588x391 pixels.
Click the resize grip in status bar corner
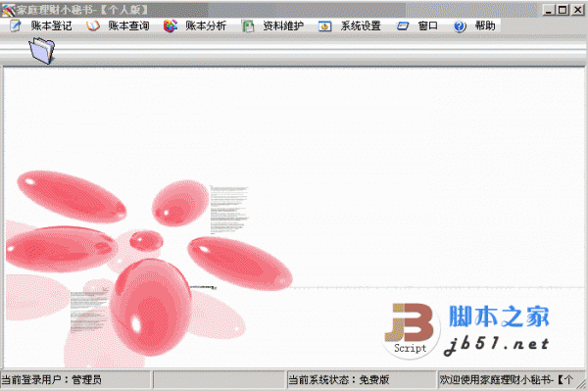click(x=582, y=384)
